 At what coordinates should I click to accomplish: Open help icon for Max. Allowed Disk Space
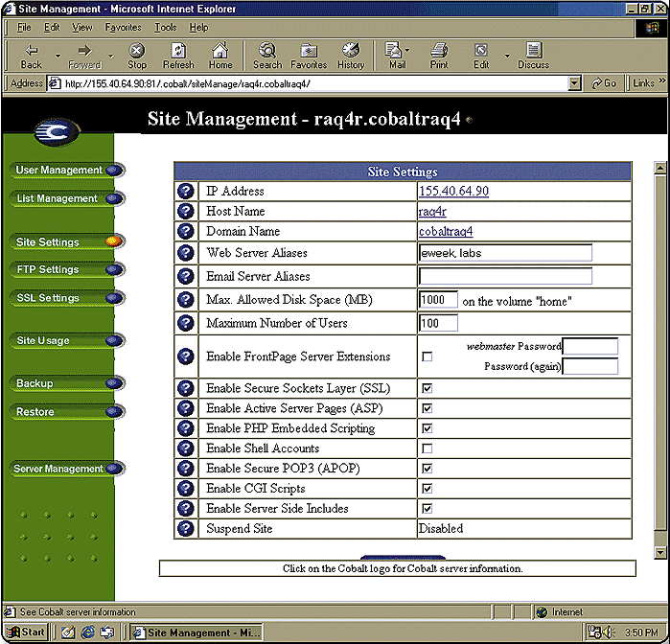(186, 300)
